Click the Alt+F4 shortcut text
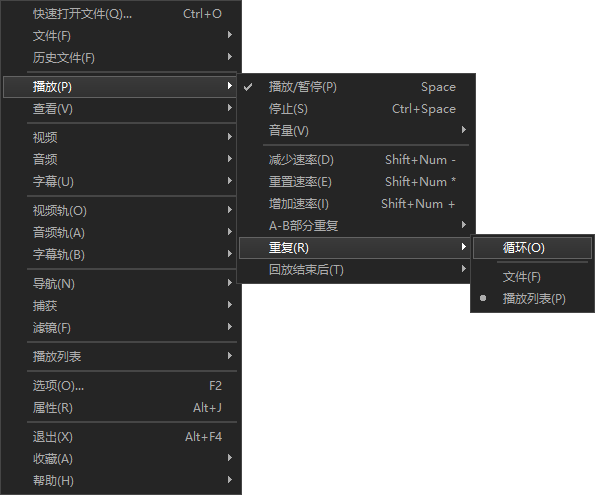595x495 pixels. pos(203,437)
